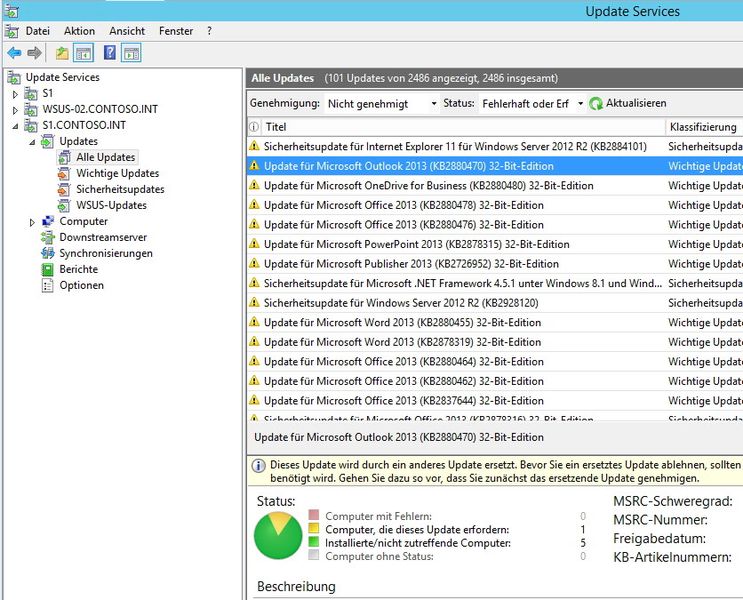Click the S1.CONTOSO.INT server icon
The image size is (743, 600).
[x=31, y=126]
